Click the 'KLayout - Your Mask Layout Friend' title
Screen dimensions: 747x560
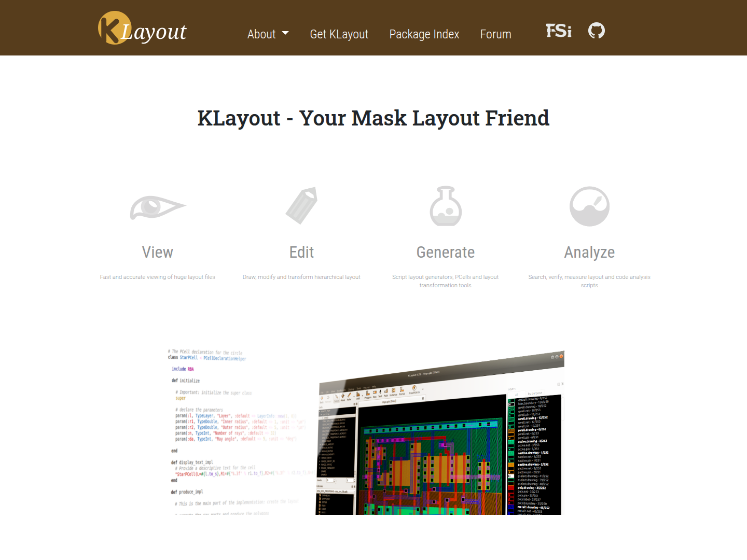coord(374,118)
